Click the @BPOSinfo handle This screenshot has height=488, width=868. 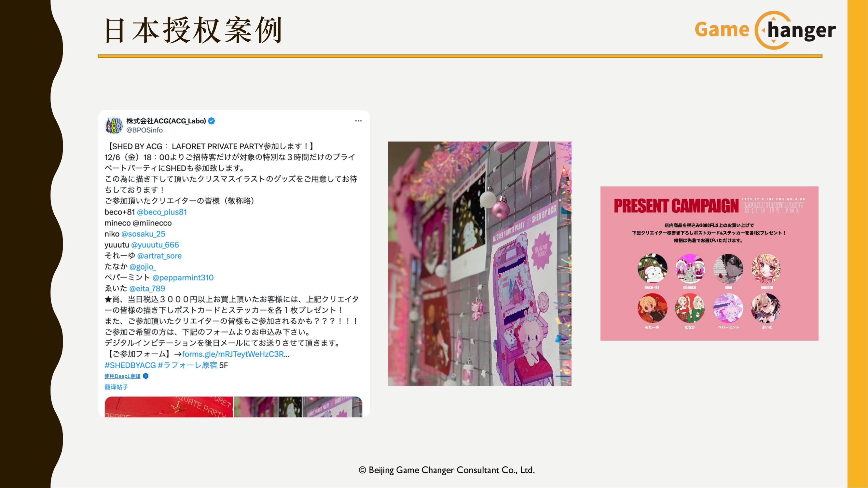[x=145, y=130]
